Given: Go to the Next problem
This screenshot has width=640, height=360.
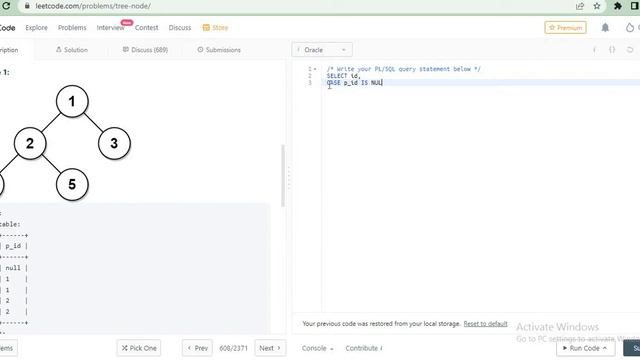Looking at the screenshot, I should pyautogui.click(x=270, y=348).
